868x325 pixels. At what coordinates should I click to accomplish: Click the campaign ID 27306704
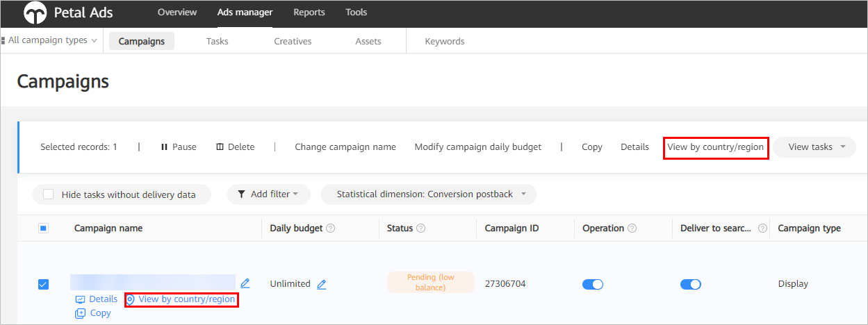coord(505,284)
